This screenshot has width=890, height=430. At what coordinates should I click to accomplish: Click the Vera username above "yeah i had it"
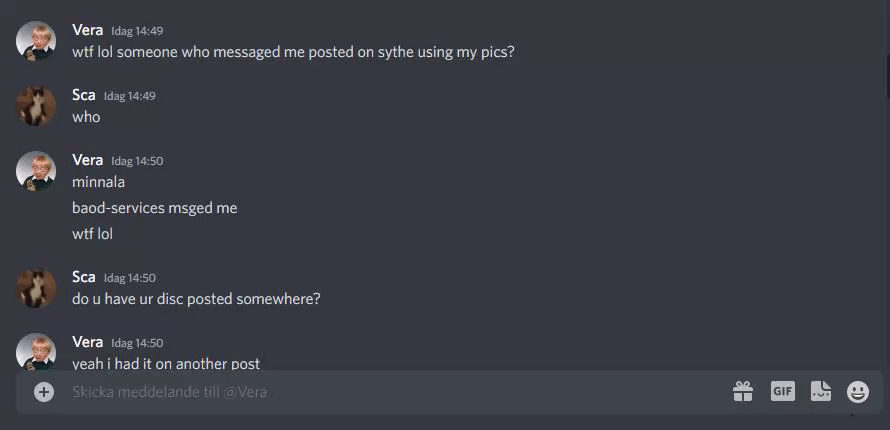click(x=87, y=342)
